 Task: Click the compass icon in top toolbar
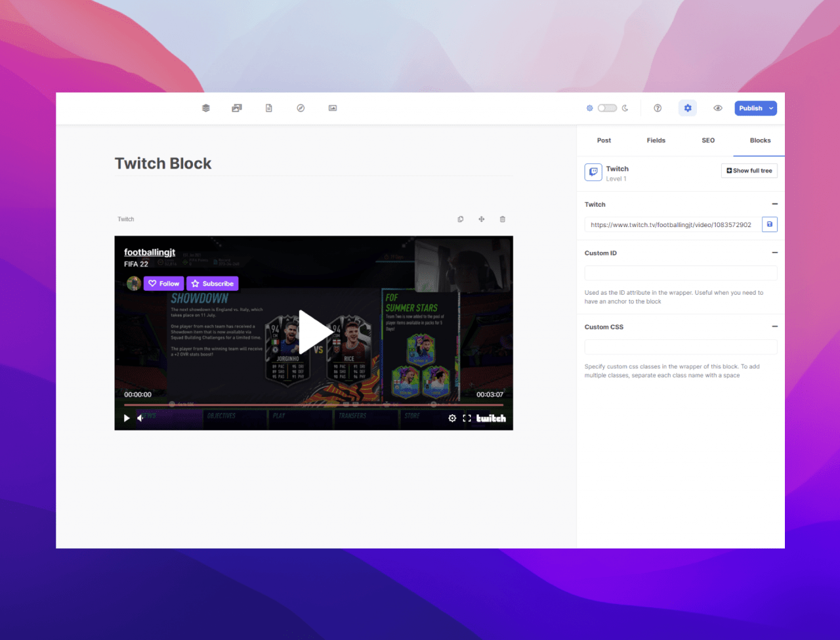[301, 108]
